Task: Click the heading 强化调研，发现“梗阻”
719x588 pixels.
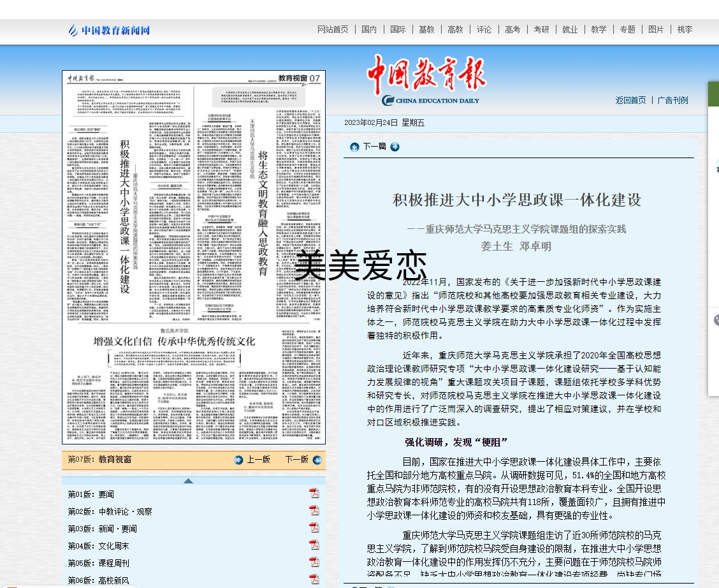Action: coord(456,442)
